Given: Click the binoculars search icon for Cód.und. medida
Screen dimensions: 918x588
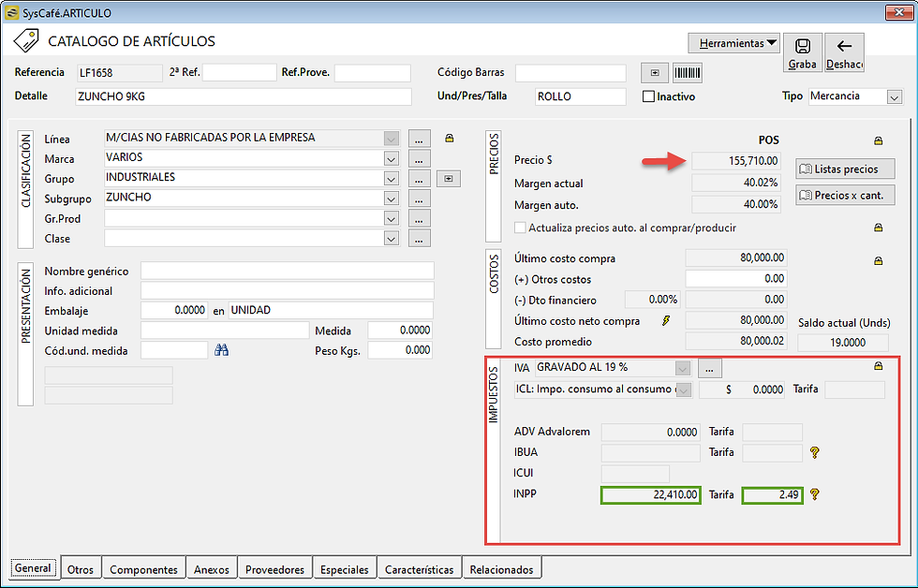Looking at the screenshot, I should [x=221, y=350].
